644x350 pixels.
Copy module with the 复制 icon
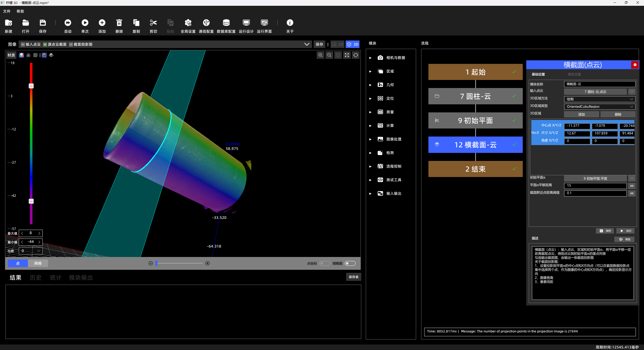click(136, 23)
